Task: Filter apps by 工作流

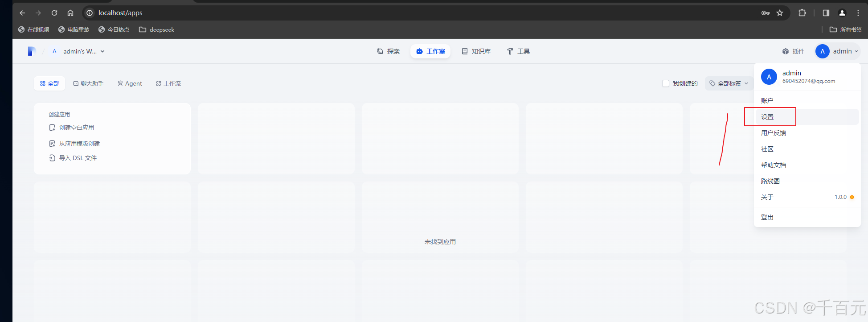Action: [168, 83]
